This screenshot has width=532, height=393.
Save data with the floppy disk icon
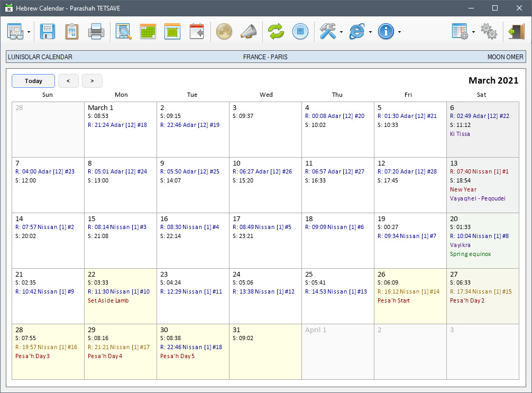48,32
